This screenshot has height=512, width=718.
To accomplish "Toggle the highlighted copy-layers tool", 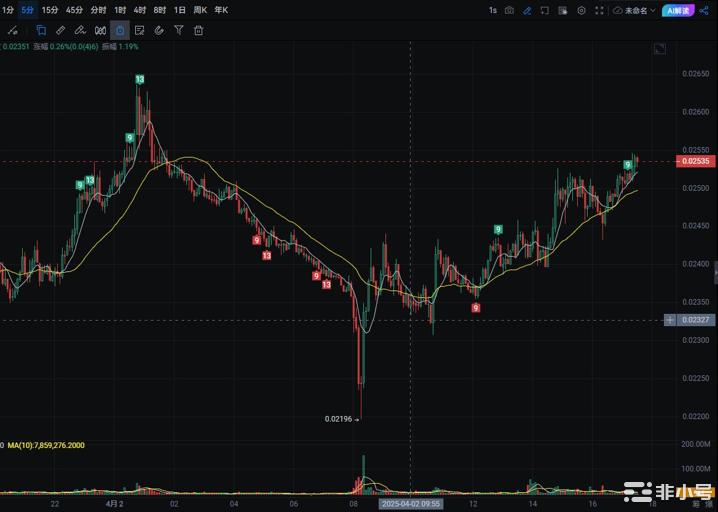I will (41, 30).
